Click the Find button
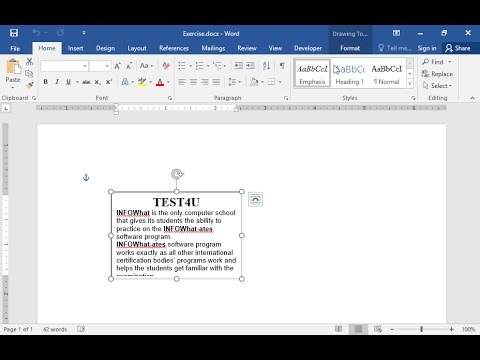Screen dimensions: 480x360 click(433, 62)
